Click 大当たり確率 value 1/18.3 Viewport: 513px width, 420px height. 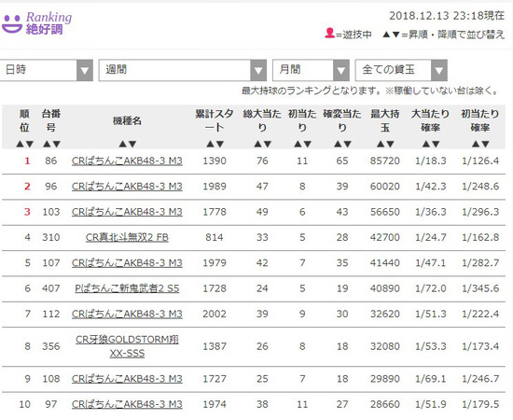tap(431, 161)
